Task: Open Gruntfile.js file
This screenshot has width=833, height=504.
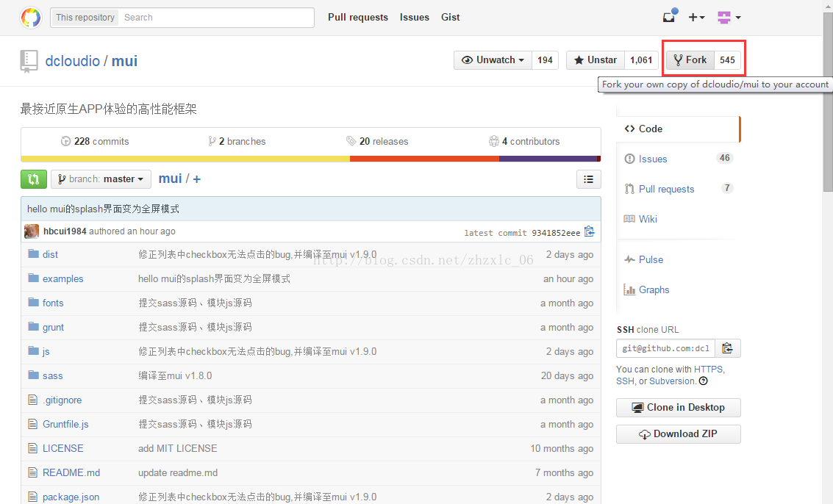Action: coord(65,425)
